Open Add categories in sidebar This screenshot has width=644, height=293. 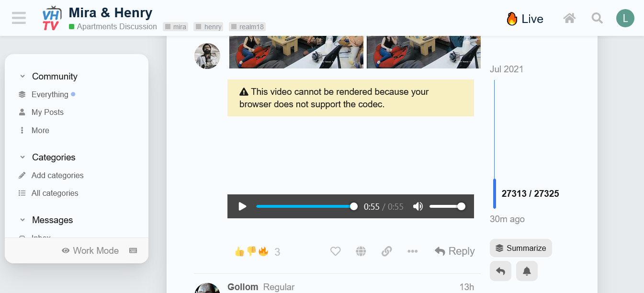tap(51, 176)
